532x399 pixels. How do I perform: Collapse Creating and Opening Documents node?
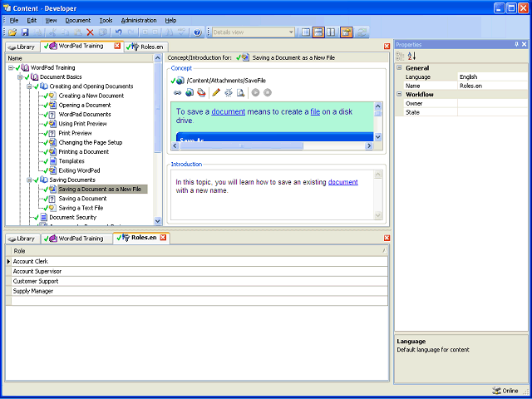(30, 86)
